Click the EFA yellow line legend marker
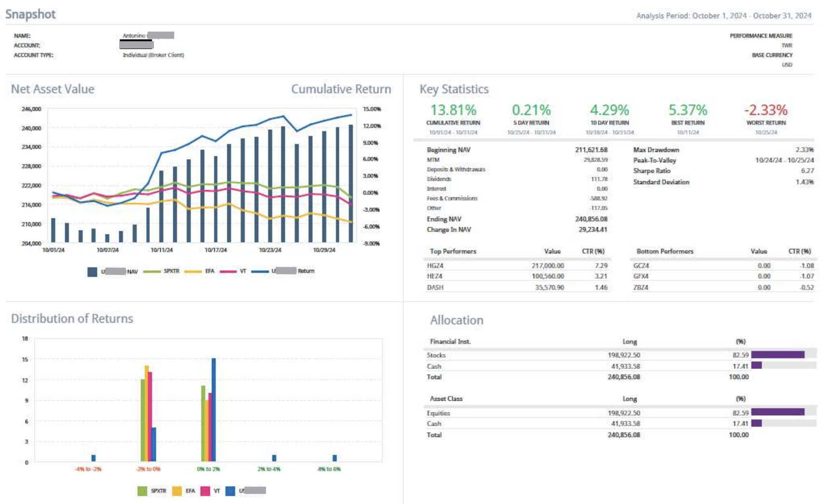Screen dimensions: 833x504 coord(193,272)
